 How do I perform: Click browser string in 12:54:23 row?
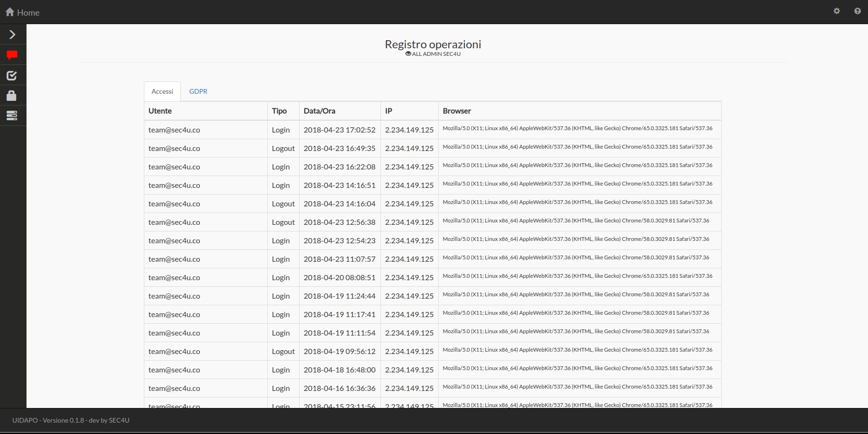(x=576, y=239)
